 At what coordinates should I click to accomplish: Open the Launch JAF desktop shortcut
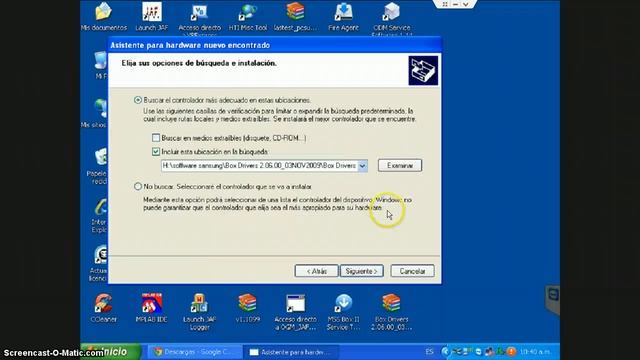click(x=152, y=16)
